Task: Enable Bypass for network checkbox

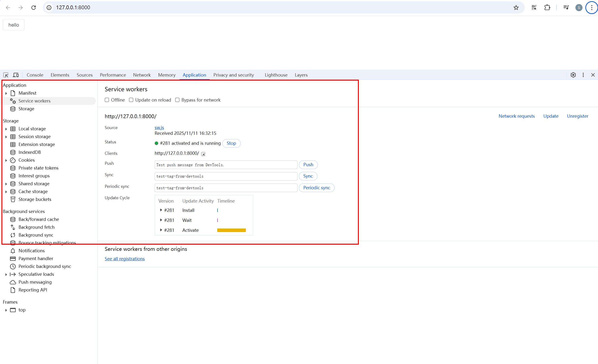Action: [178, 100]
